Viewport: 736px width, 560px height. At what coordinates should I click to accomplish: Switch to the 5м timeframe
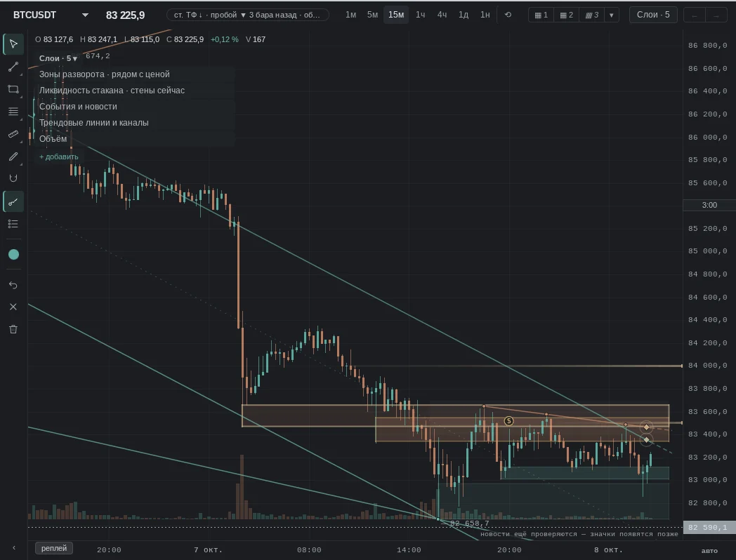tap(372, 15)
